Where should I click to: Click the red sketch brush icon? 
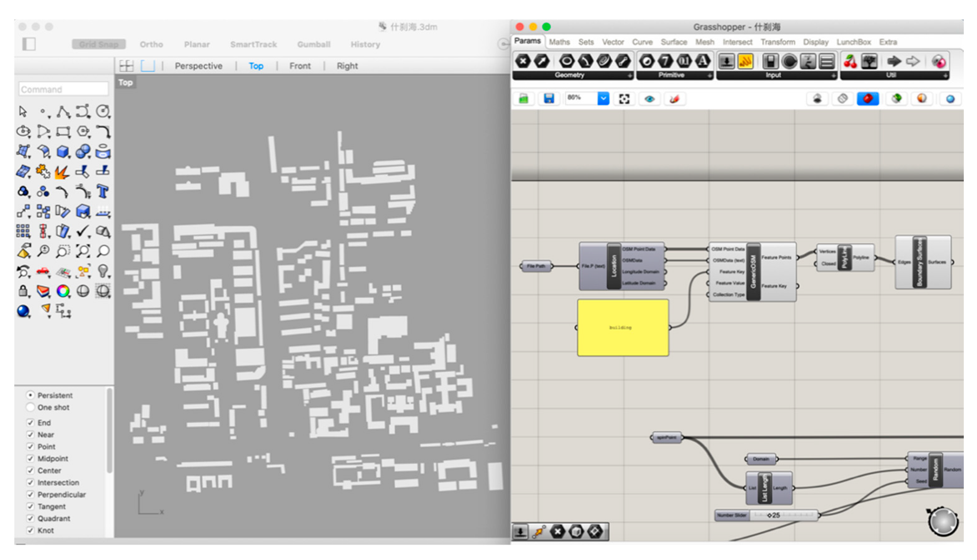674,99
